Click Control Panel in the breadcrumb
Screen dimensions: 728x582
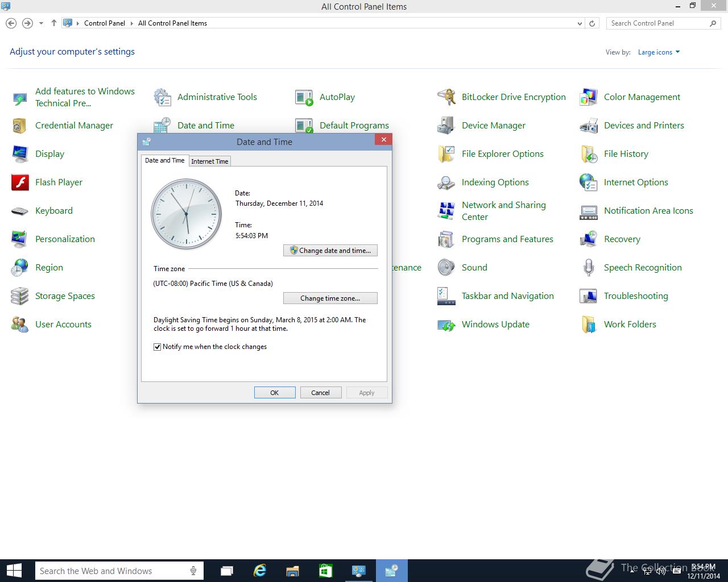[105, 23]
